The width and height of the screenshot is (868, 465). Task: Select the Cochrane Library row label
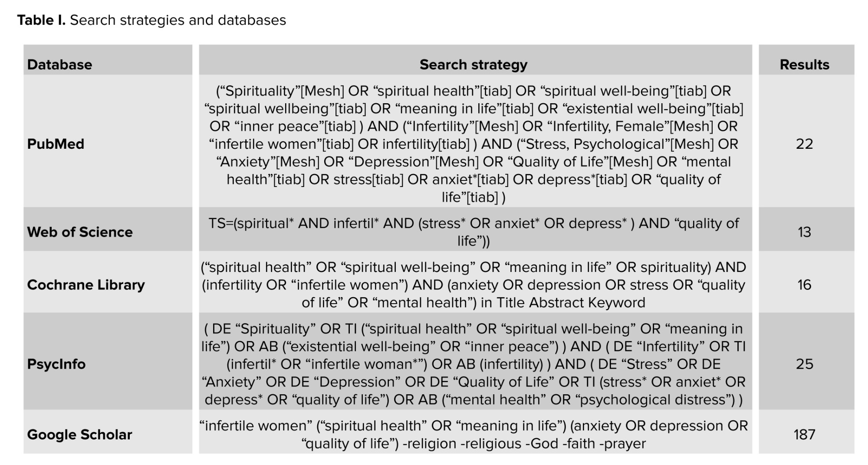pyautogui.click(x=86, y=285)
